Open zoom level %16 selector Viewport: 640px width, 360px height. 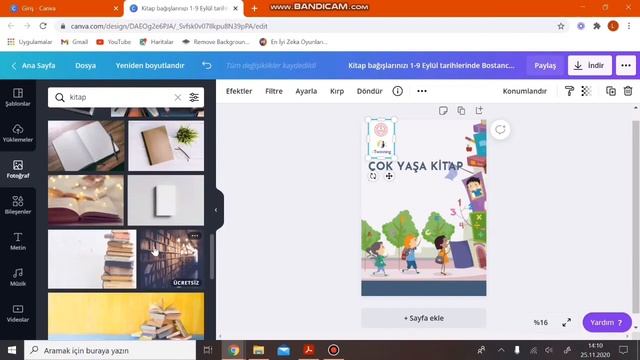coord(540,322)
